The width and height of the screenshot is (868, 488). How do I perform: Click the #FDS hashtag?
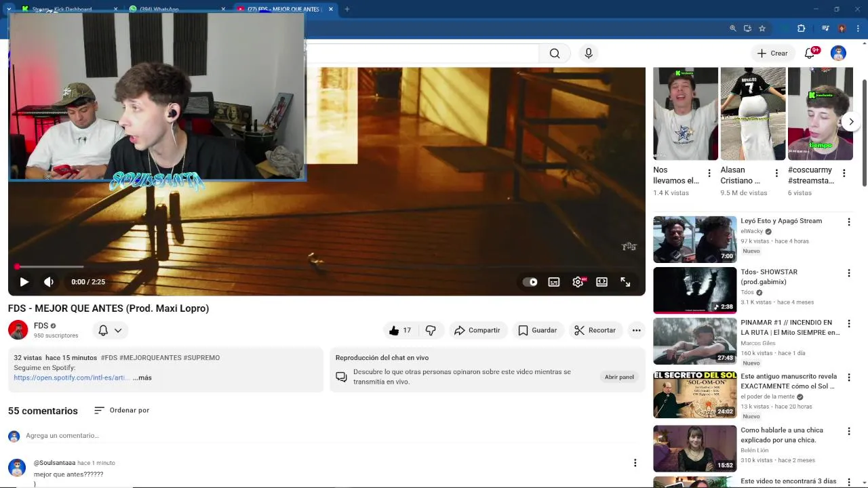109,358
